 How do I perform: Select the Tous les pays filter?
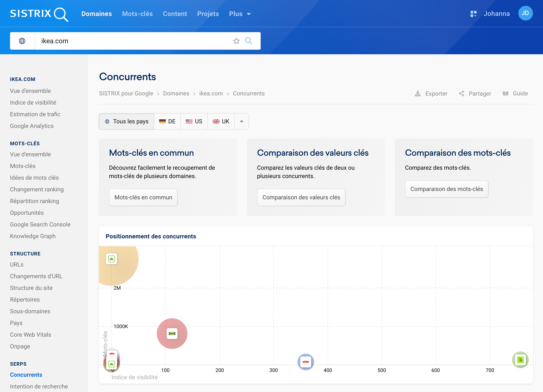coord(126,121)
